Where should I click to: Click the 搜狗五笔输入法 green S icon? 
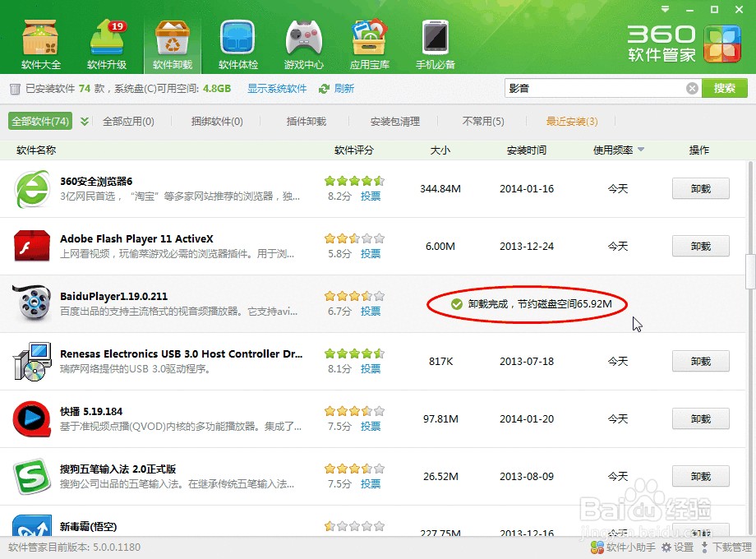pyautogui.click(x=32, y=476)
